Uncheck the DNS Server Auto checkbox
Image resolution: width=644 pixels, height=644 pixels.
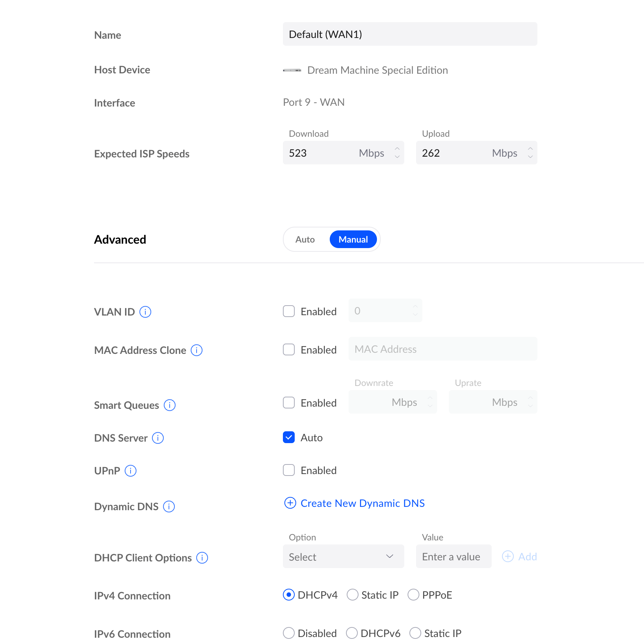pyautogui.click(x=289, y=437)
